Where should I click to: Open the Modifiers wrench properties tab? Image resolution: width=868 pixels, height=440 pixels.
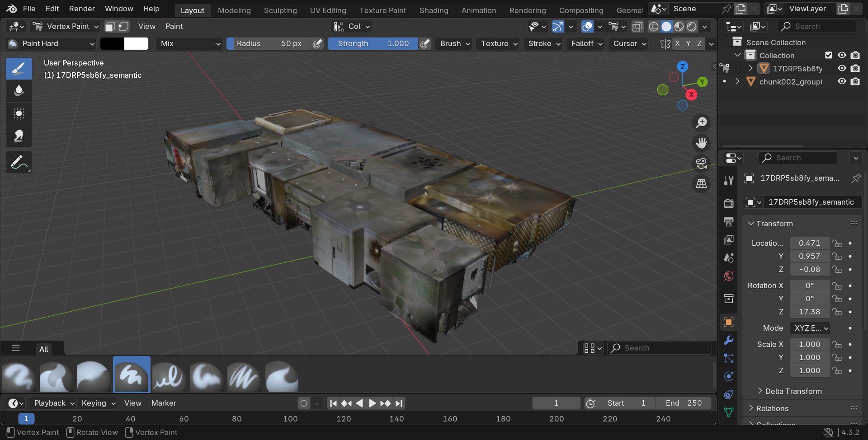pos(728,340)
